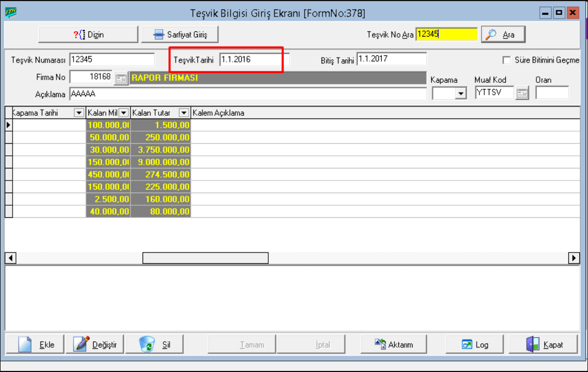Click the Firma No lookup icon

point(121,78)
